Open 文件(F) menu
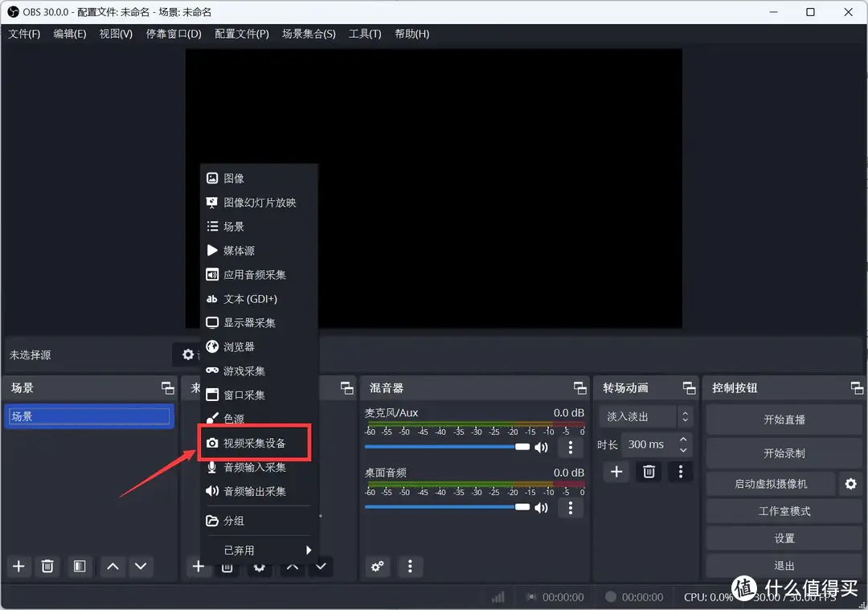The height and width of the screenshot is (610, 868). [x=24, y=34]
